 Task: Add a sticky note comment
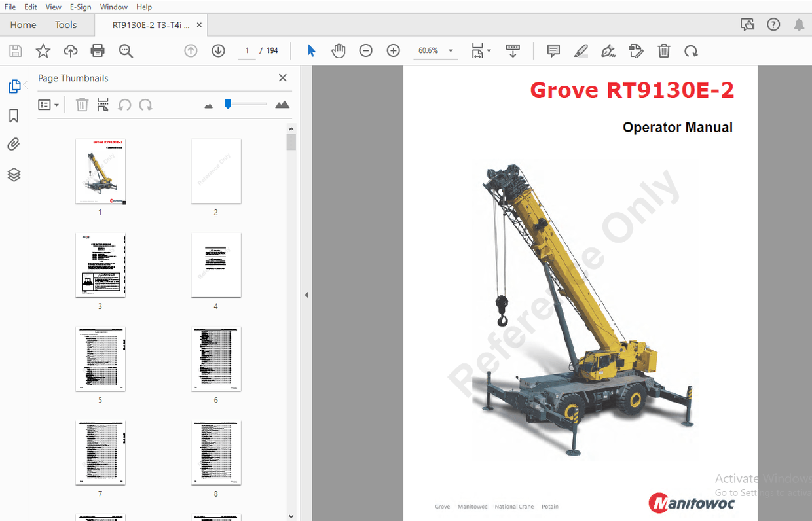coord(553,50)
